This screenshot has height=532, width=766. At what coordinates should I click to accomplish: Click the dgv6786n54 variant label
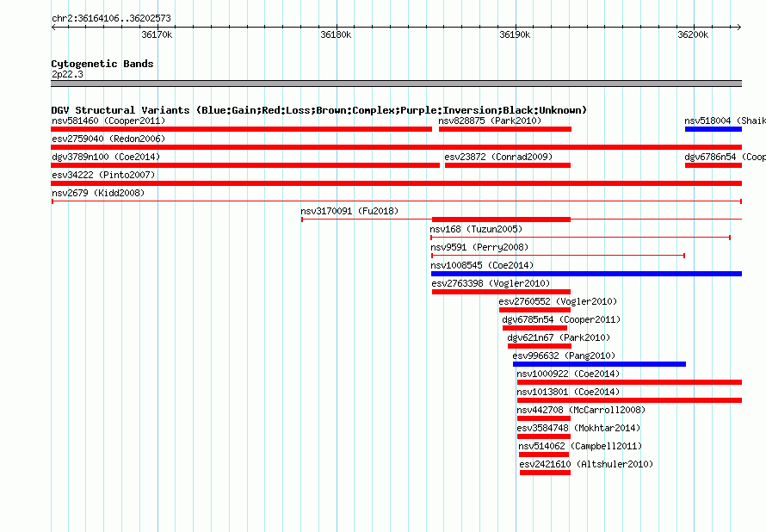725,157
